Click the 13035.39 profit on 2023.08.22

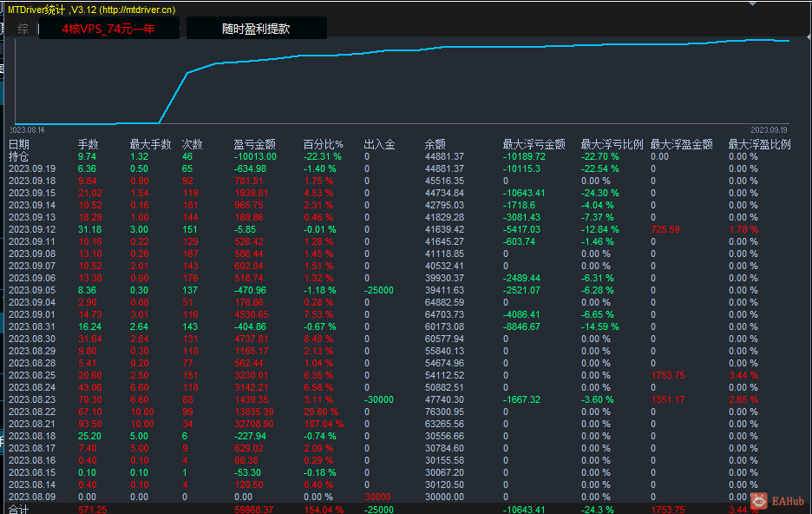pyautogui.click(x=253, y=412)
